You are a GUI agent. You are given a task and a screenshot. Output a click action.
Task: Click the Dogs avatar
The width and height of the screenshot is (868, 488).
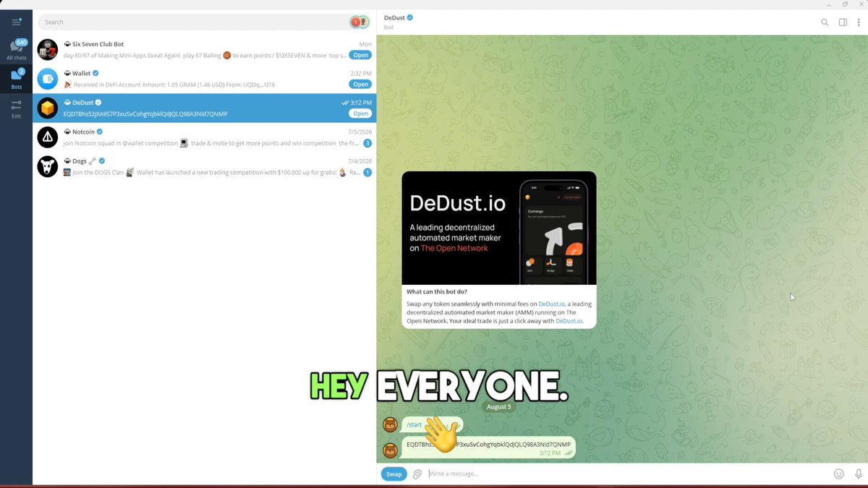coord(48,166)
